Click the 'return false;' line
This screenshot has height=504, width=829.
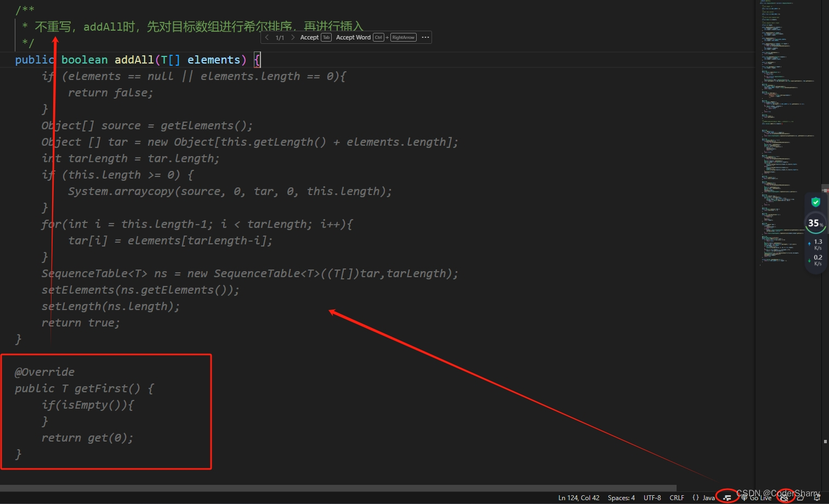click(x=110, y=93)
